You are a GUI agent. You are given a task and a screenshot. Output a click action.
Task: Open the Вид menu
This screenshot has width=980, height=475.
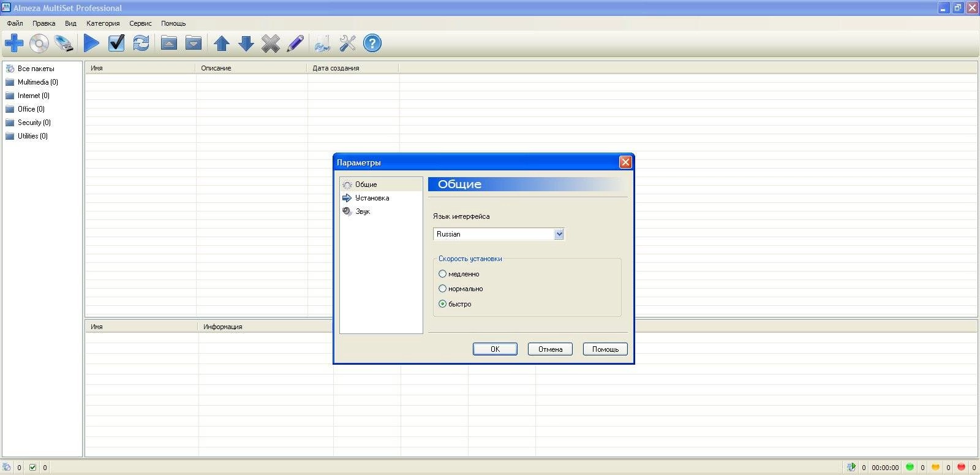pyautogui.click(x=71, y=23)
